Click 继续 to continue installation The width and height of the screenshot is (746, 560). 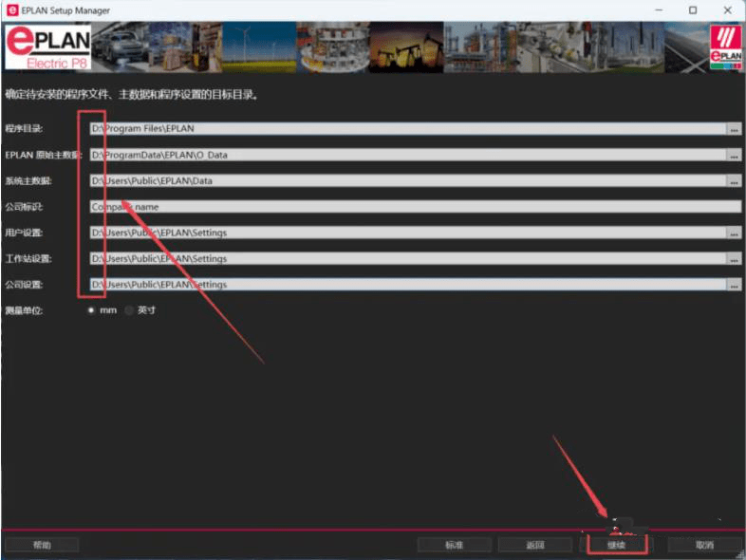coord(617,545)
